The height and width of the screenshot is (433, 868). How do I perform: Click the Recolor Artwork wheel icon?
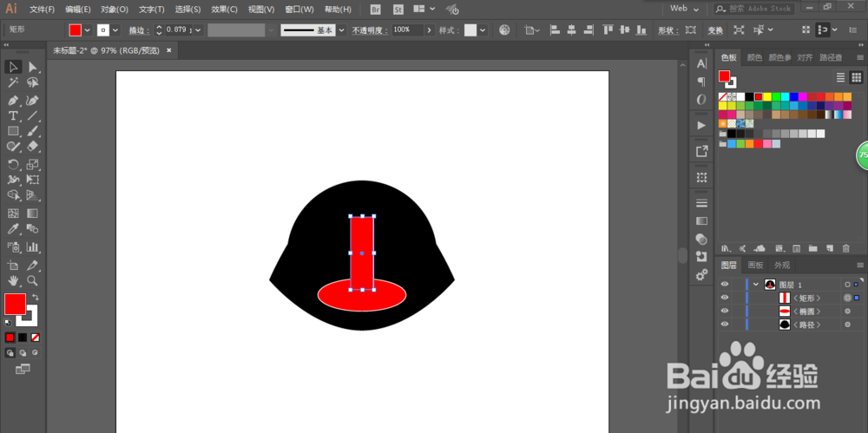(504, 30)
